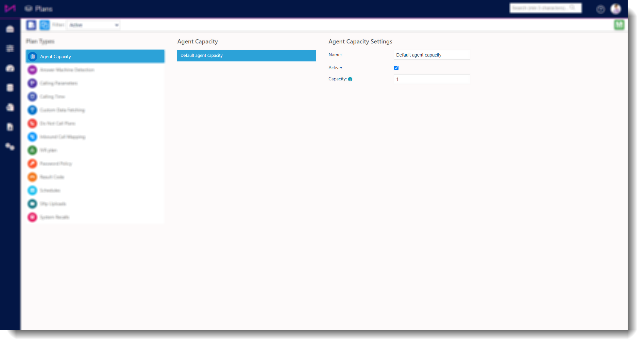Screen dimensions: 644x346
Task: Open the IVR plan type
Action: click(95, 150)
